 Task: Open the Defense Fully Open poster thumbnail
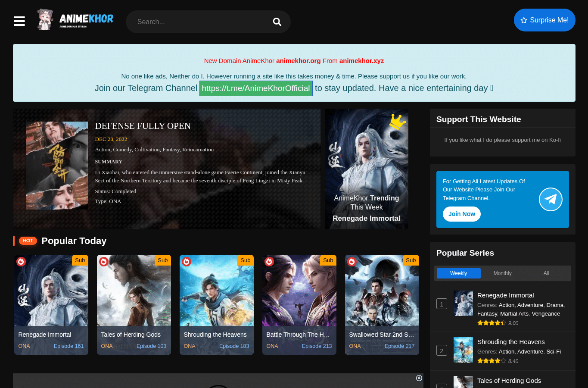pos(57,166)
